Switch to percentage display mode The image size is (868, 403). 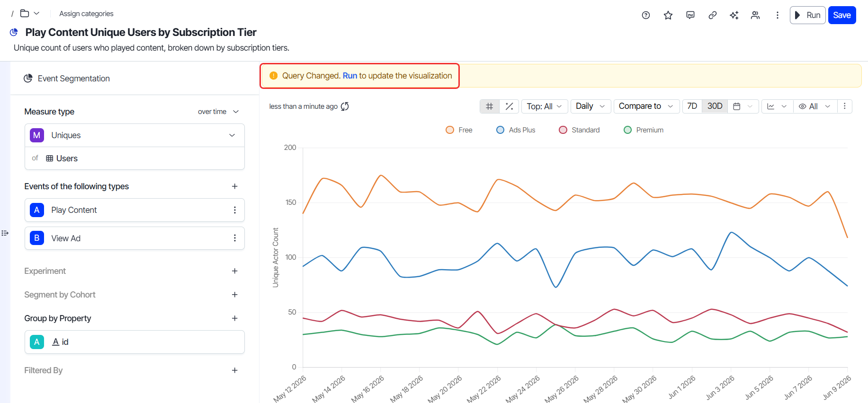point(509,106)
